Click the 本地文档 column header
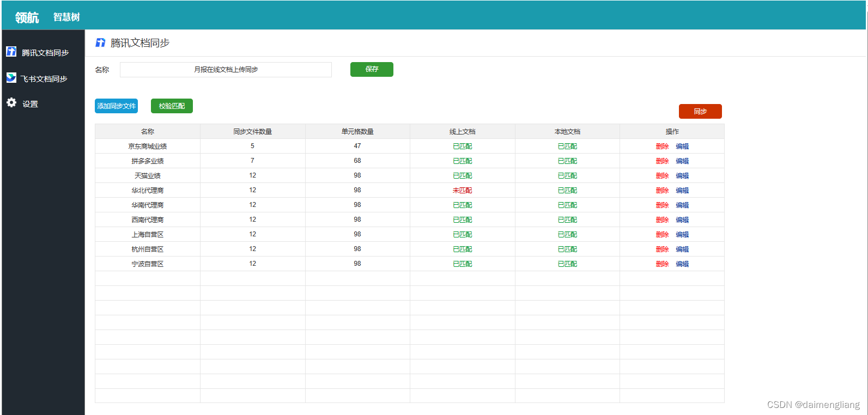This screenshot has height=415, width=868. point(567,132)
